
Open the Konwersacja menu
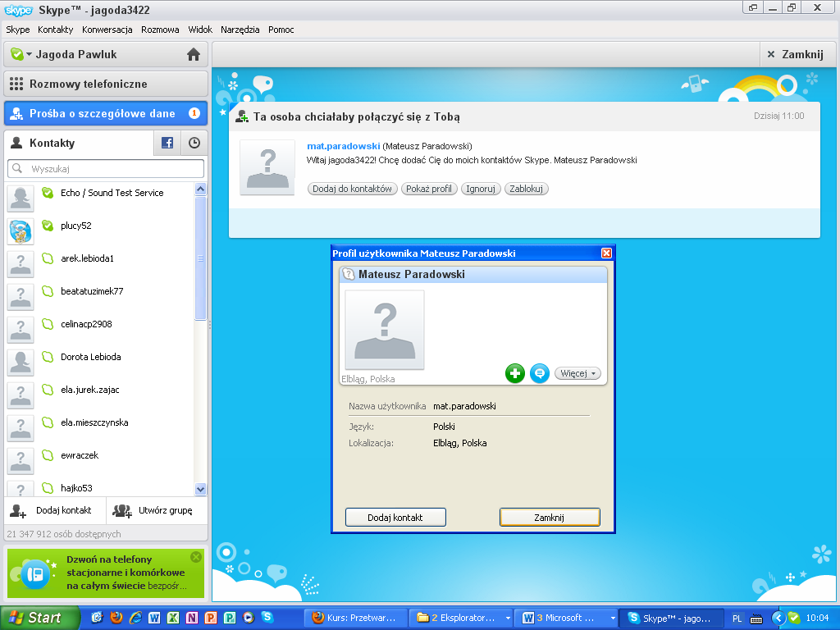click(107, 30)
